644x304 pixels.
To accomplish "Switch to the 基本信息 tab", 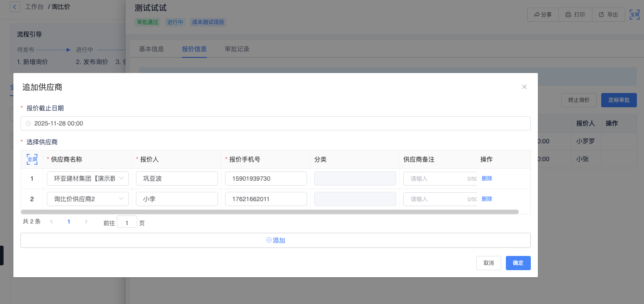I will [152, 49].
